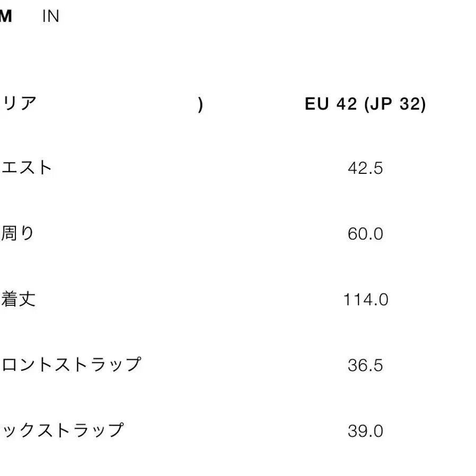
Task: Click the エスト waist row label
Action: pos(27,168)
